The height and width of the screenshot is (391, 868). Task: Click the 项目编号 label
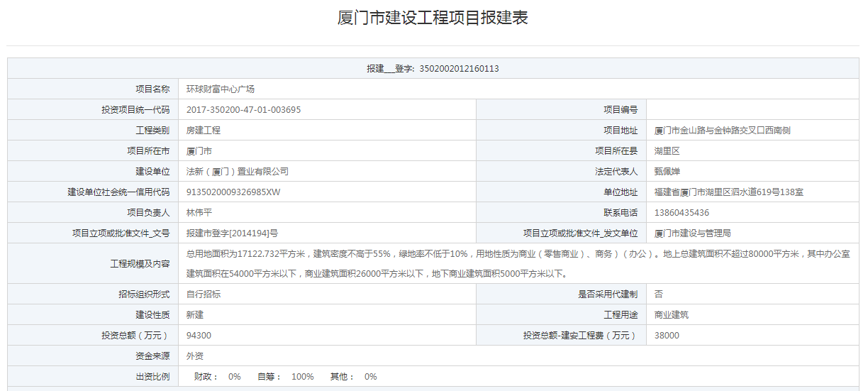coord(621,110)
